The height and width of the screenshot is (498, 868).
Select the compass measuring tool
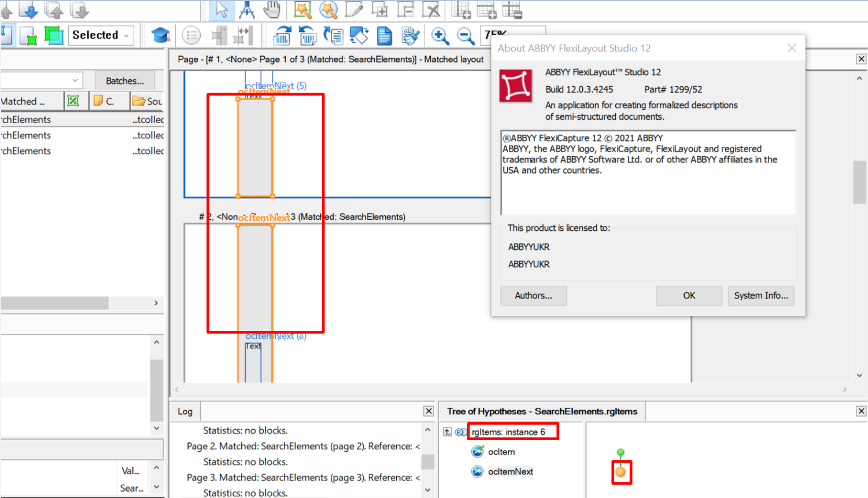(x=247, y=10)
